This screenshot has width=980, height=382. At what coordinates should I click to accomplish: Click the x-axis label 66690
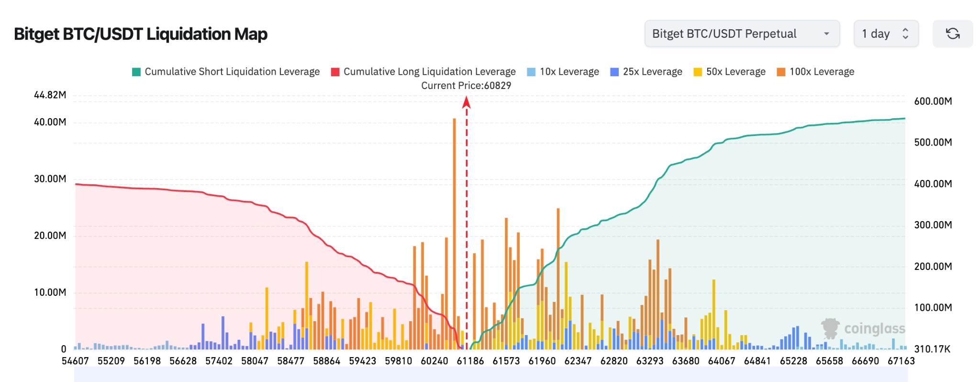[x=865, y=361]
